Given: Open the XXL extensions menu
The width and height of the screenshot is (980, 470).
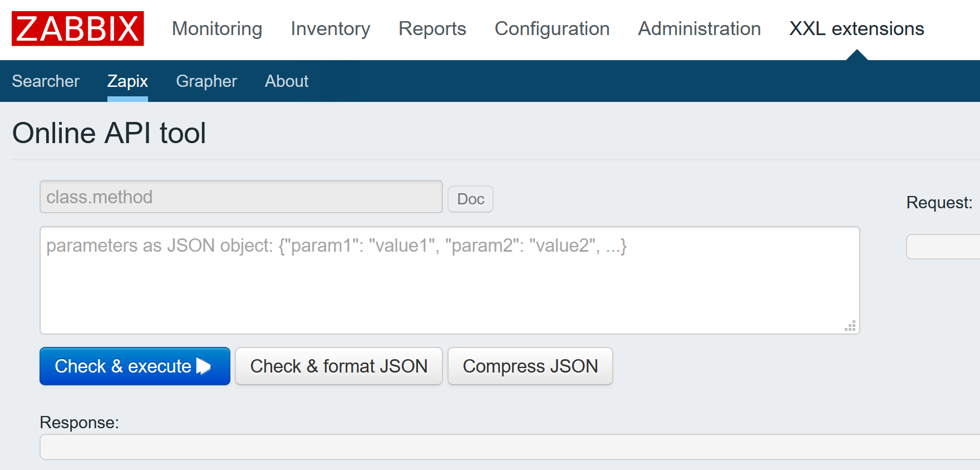Looking at the screenshot, I should 856,28.
